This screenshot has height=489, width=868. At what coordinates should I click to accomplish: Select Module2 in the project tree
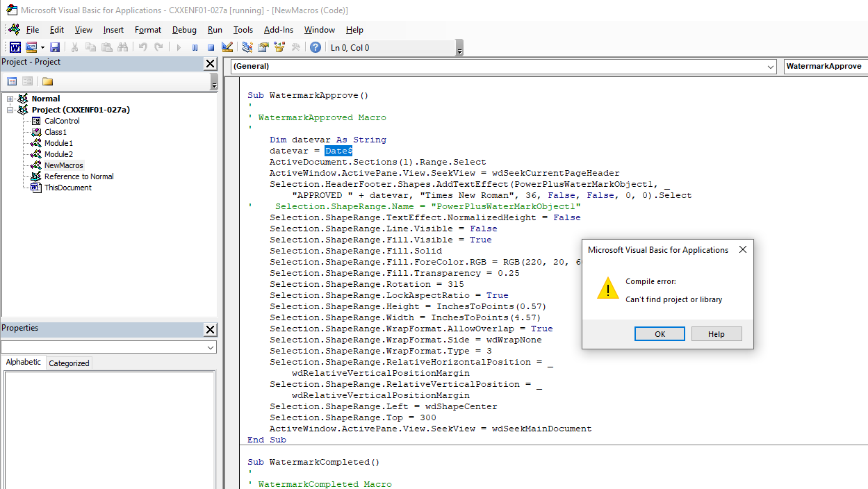click(x=58, y=154)
